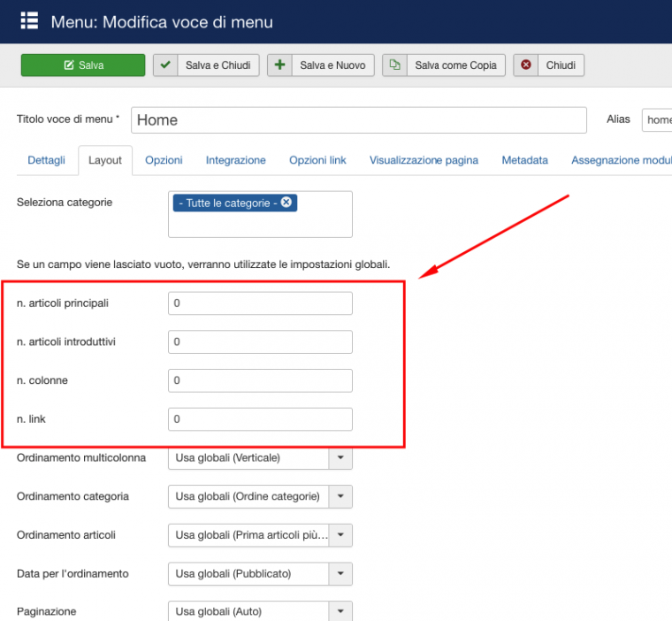The image size is (672, 621).
Task: Expand Ordinamento multicolonna dropdown
Action: click(x=340, y=458)
